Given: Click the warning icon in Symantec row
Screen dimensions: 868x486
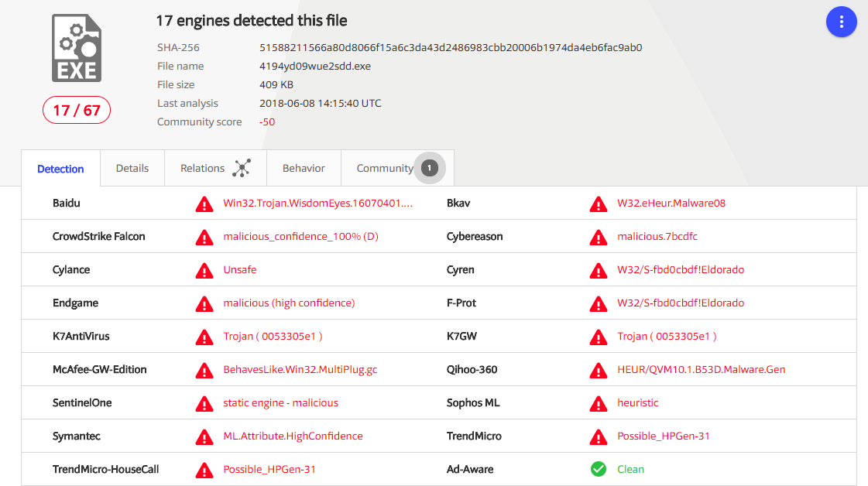Looking at the screenshot, I should 204,436.
